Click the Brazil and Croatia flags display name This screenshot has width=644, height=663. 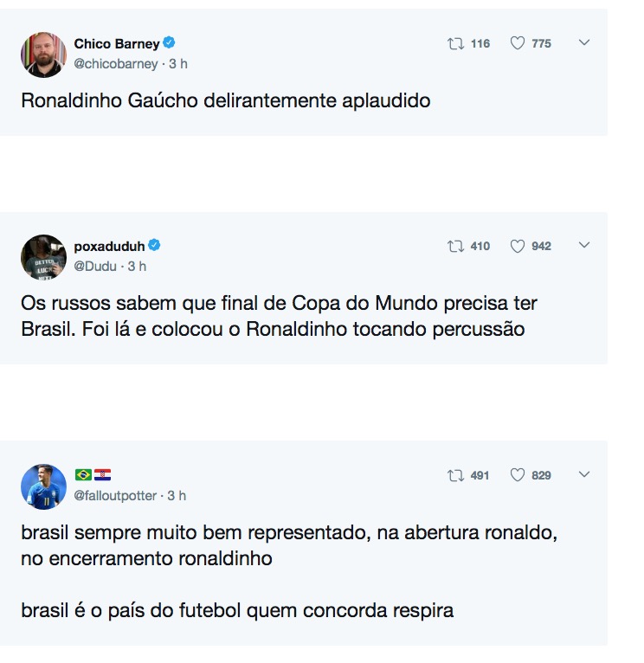click(x=93, y=475)
